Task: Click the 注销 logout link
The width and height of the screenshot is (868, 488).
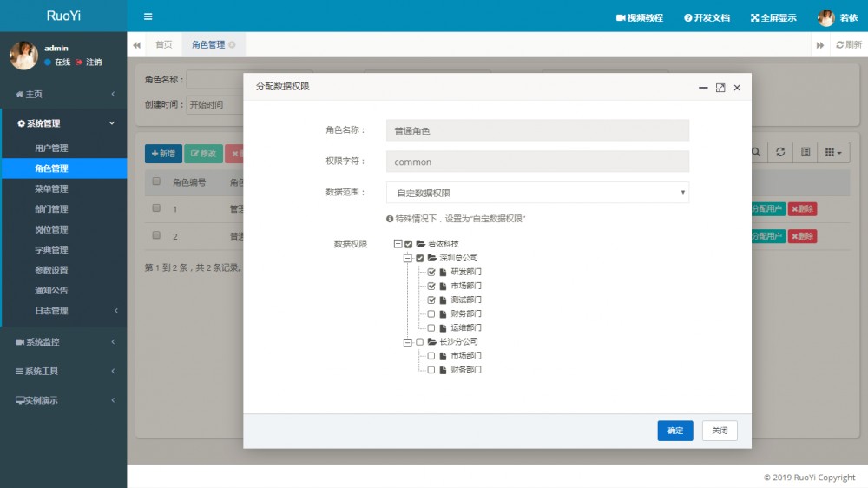Action: tap(89, 62)
